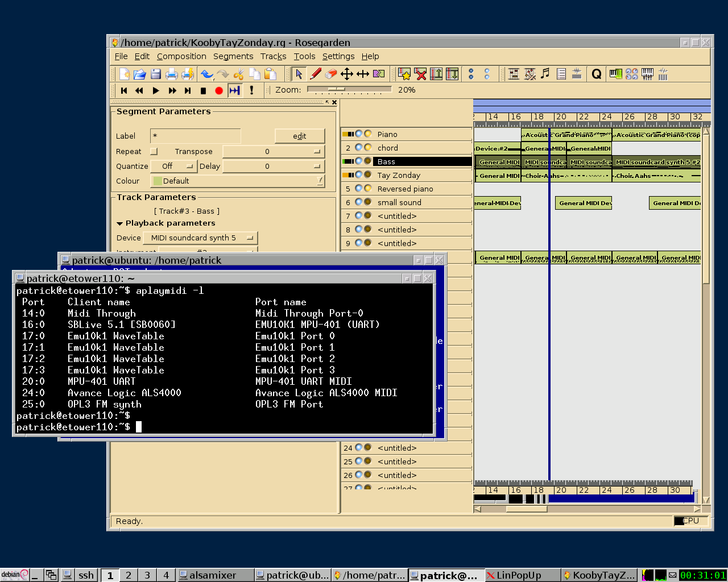The width and height of the screenshot is (728, 582).
Task: Open the Debian start menu
Action: point(14,575)
